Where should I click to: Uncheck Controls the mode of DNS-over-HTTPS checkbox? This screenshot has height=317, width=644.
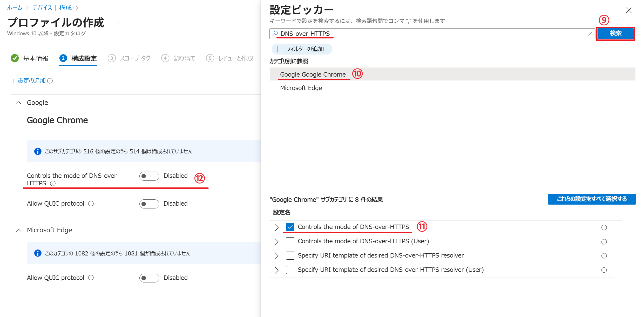pos(290,227)
